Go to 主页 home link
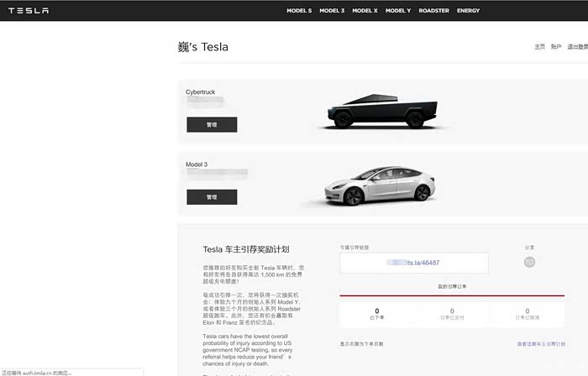 coord(539,46)
